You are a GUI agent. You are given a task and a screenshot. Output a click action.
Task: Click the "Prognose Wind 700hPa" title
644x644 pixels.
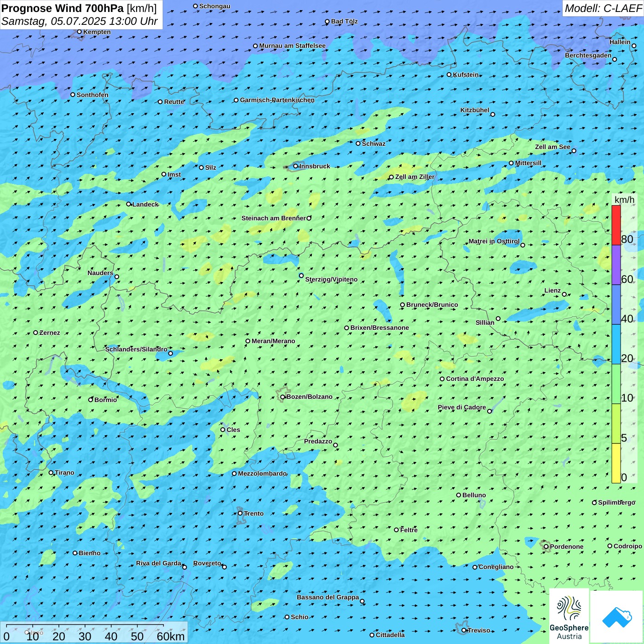(x=63, y=8)
